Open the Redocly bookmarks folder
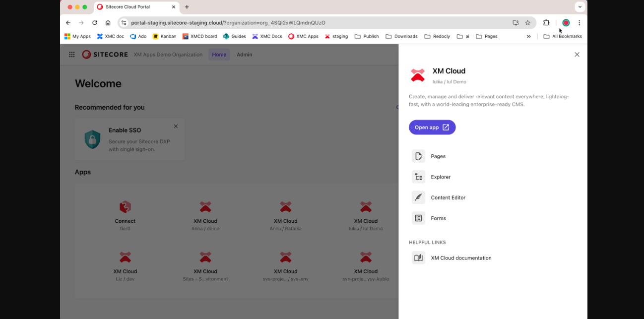Image resolution: width=644 pixels, height=319 pixels. 437,36
